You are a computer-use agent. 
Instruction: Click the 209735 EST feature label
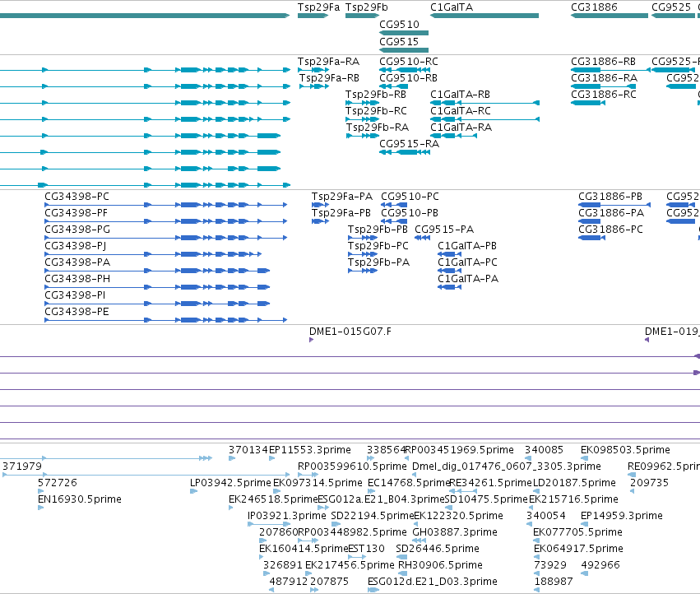(x=650, y=483)
